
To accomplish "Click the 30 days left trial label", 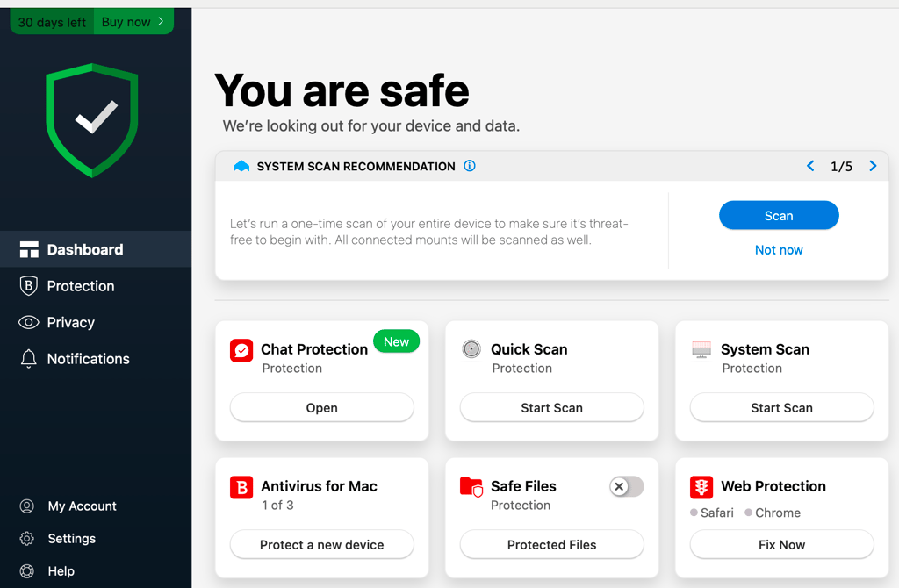I will click(52, 22).
